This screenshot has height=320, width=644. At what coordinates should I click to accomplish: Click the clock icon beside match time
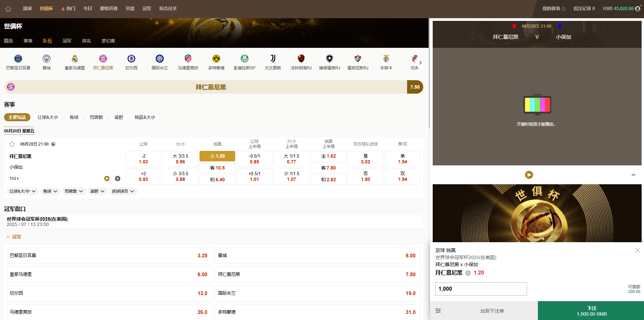tap(53, 144)
